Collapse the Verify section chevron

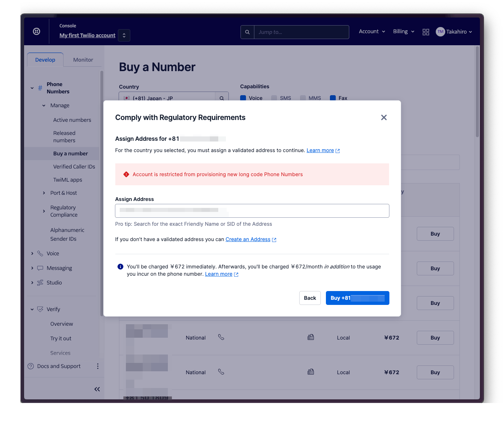(32, 309)
